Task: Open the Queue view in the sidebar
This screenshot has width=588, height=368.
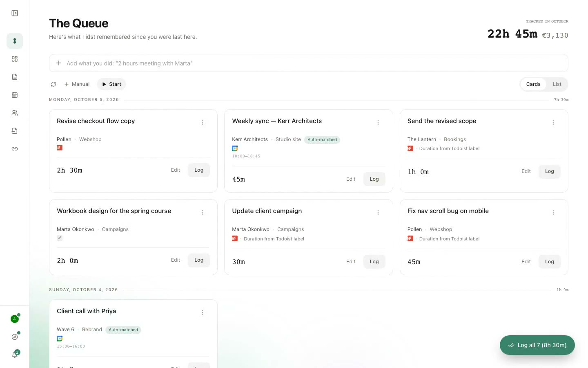Action: (x=15, y=41)
